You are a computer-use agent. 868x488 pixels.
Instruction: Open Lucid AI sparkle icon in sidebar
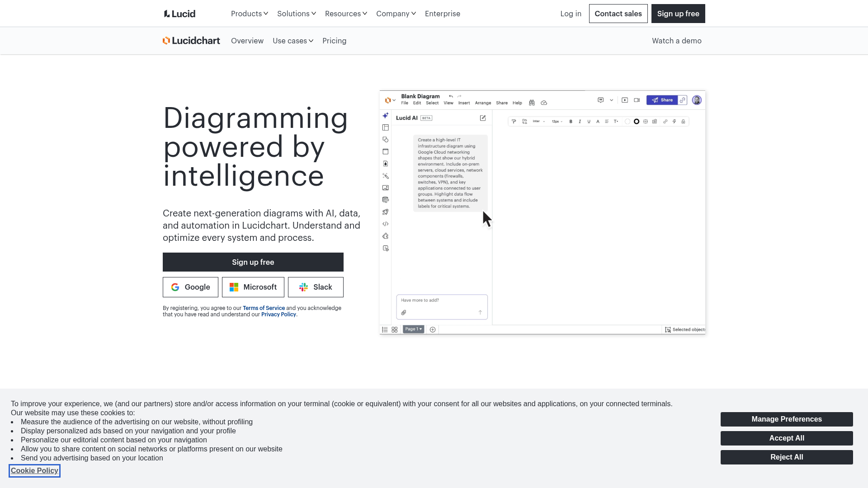coord(385,116)
